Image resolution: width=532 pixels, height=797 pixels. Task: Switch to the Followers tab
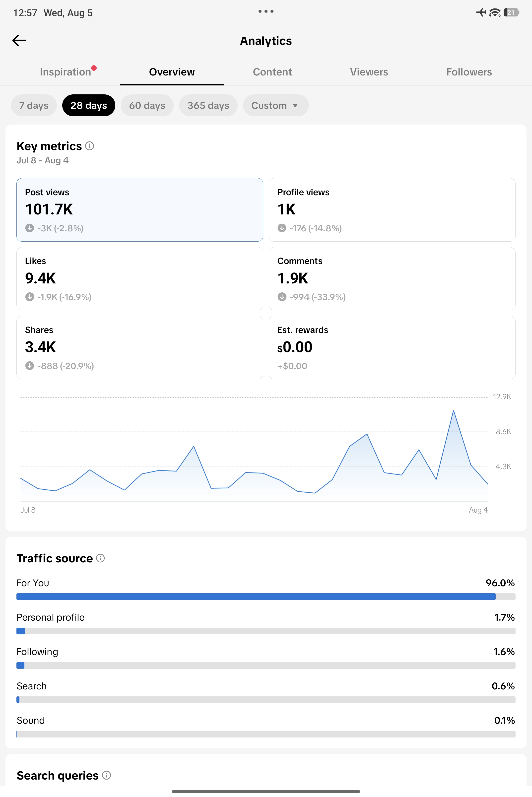(x=469, y=72)
